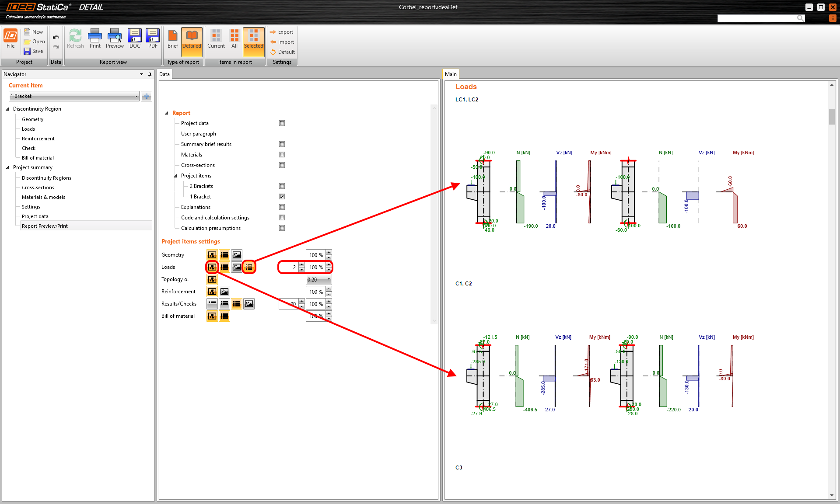Collapse the Discontinuity Region tree node
840x504 pixels.
pos(7,109)
